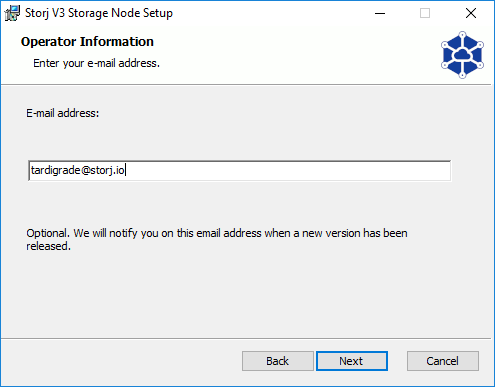Close the Storj V3 Storage Node Setup window
The image size is (495, 387).
(x=471, y=13)
